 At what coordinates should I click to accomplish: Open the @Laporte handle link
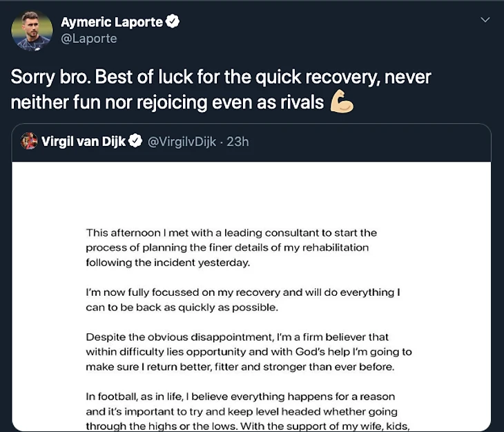[88, 39]
